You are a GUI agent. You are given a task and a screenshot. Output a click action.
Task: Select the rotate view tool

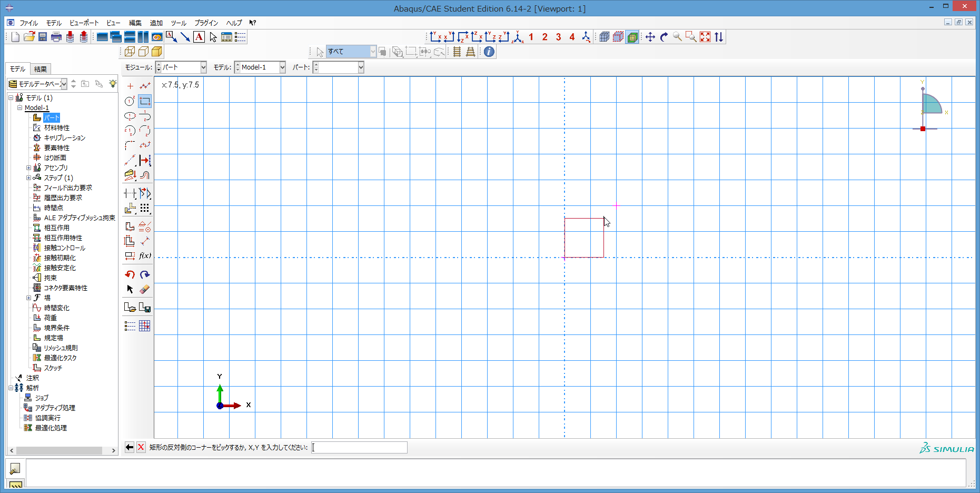pyautogui.click(x=664, y=37)
